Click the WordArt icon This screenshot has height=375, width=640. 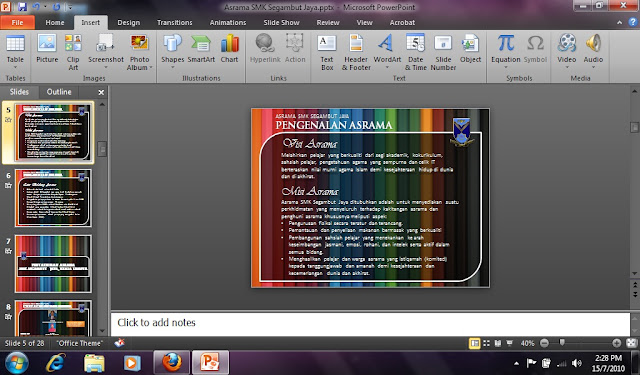[x=386, y=43]
